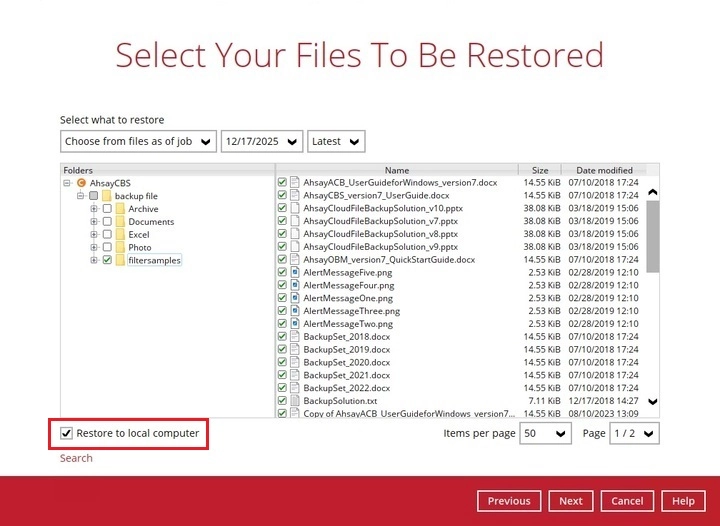720x526 pixels.
Task: Check the Photo folder checkbox
Action: pos(107,247)
